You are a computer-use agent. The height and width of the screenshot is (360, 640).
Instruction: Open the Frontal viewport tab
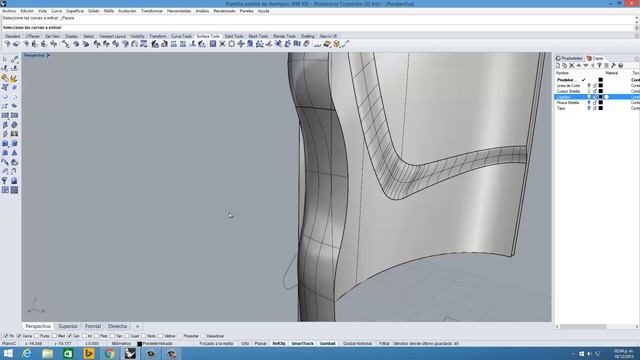(x=93, y=327)
